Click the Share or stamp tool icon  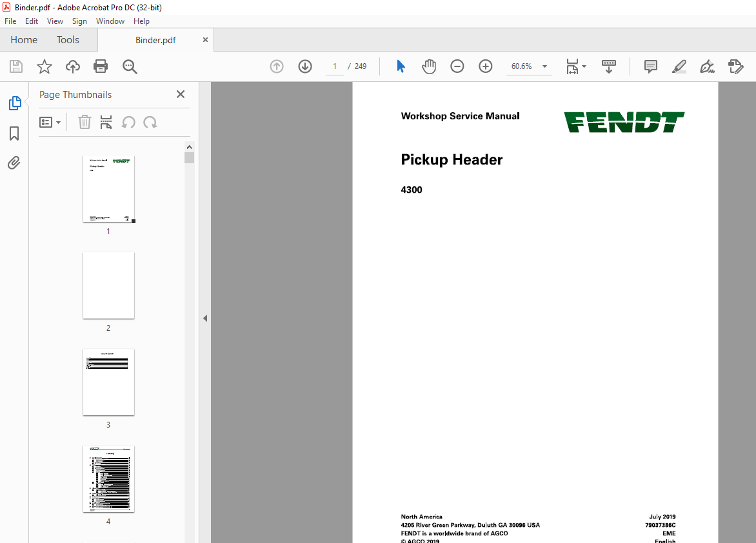click(x=736, y=66)
